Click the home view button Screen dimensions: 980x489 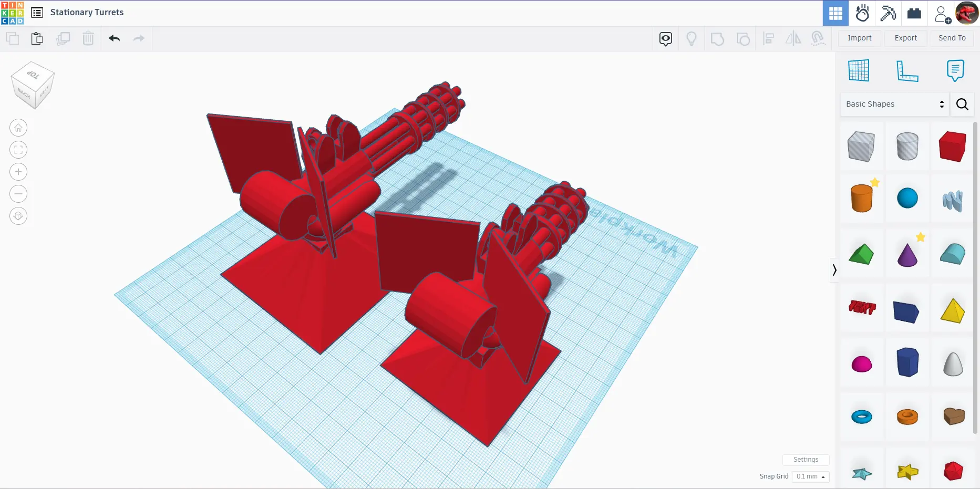pyautogui.click(x=18, y=128)
